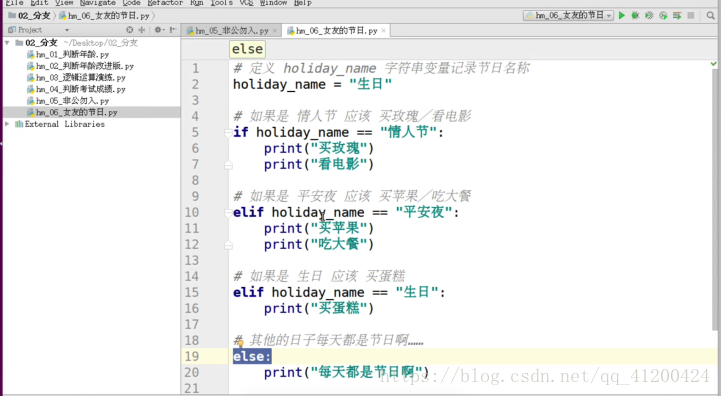Open the Refactor menu
This screenshot has height=396, width=721.
click(x=165, y=3)
